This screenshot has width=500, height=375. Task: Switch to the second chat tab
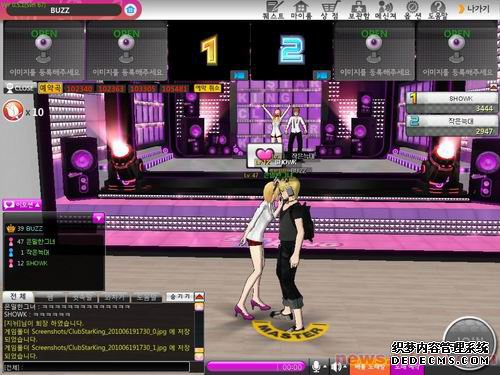click(50, 297)
